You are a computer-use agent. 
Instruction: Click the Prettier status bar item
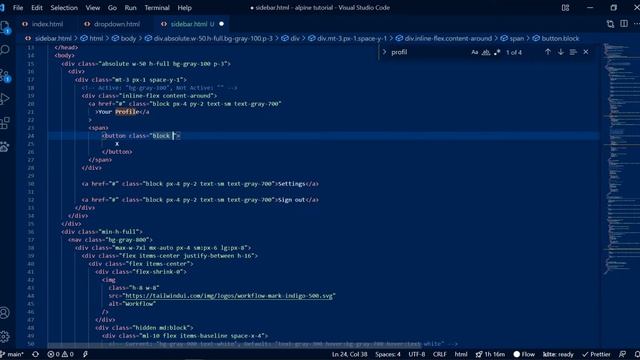[596, 354]
